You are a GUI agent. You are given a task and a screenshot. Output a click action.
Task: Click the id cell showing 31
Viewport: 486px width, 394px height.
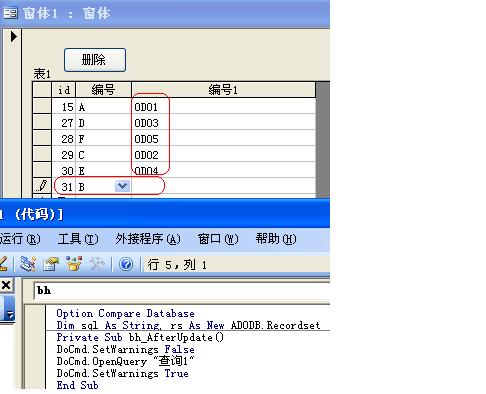coord(64,186)
